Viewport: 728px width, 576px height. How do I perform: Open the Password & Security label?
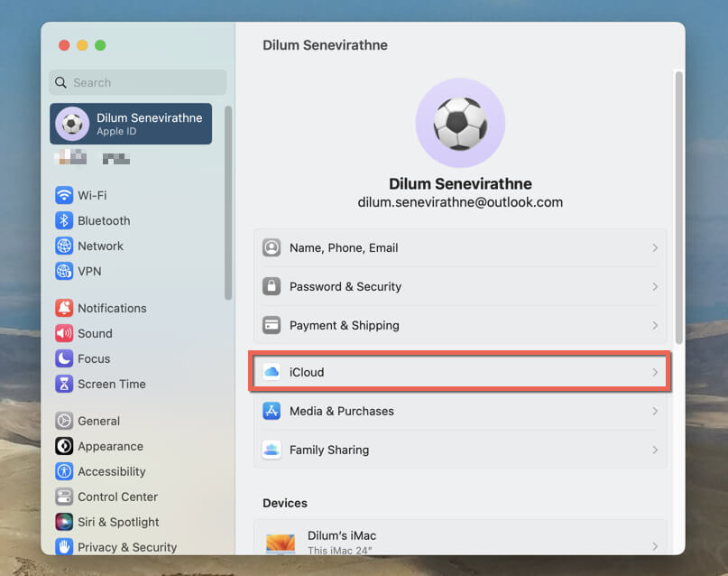pos(346,286)
